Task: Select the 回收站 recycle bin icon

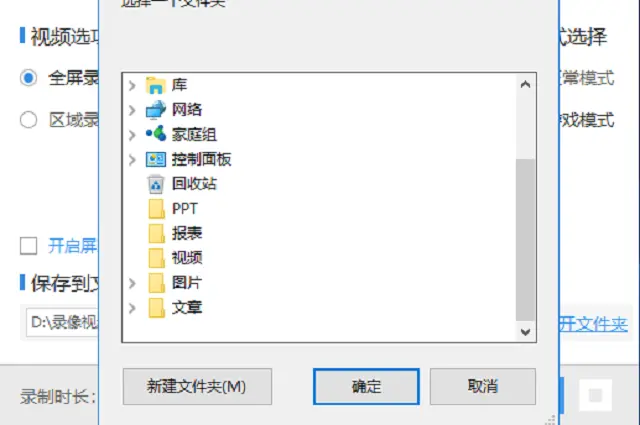Action: click(156, 184)
